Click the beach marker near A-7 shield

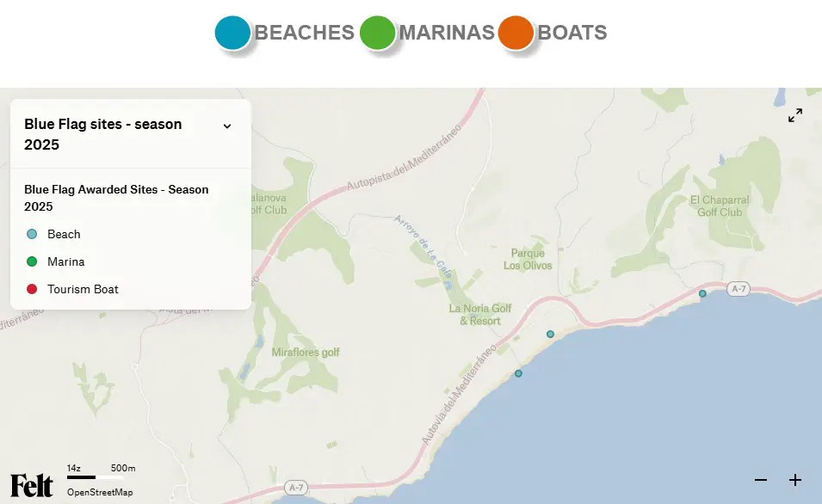702,293
